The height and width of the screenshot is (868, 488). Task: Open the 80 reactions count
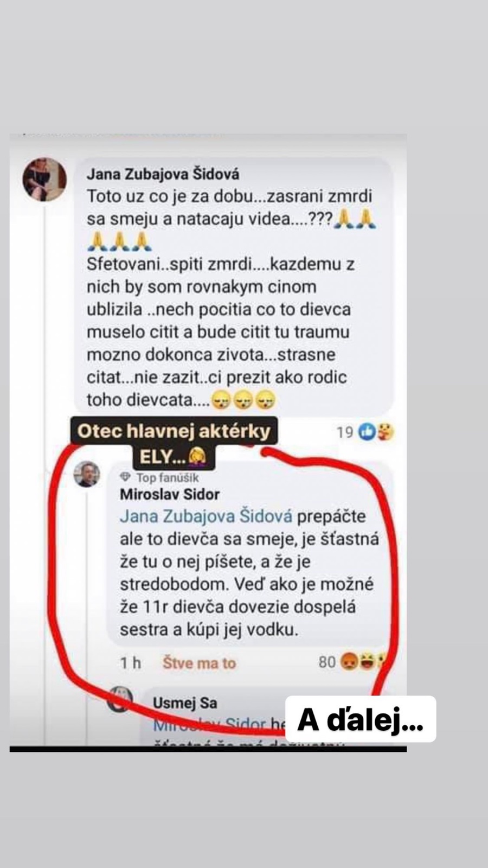pyautogui.click(x=327, y=662)
